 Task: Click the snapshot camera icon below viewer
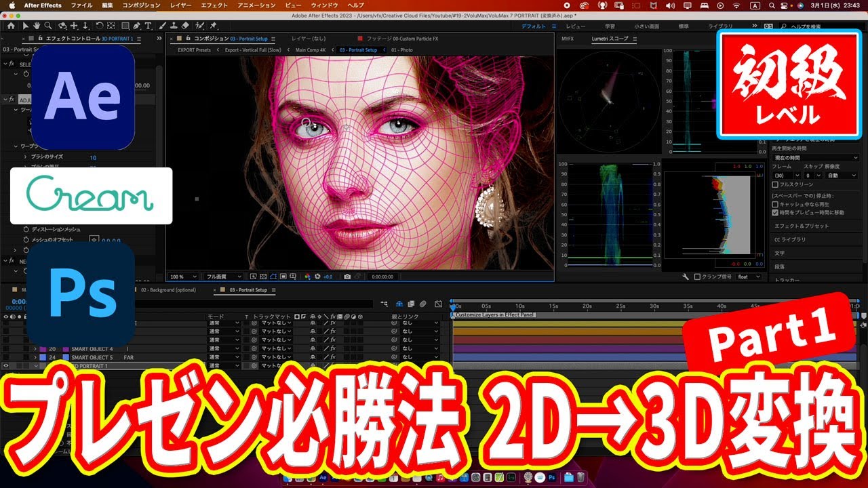(x=347, y=277)
